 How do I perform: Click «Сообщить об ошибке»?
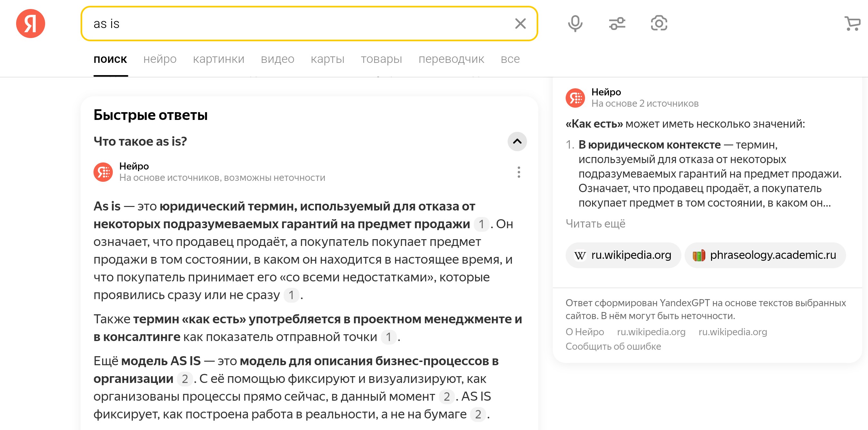613,347
